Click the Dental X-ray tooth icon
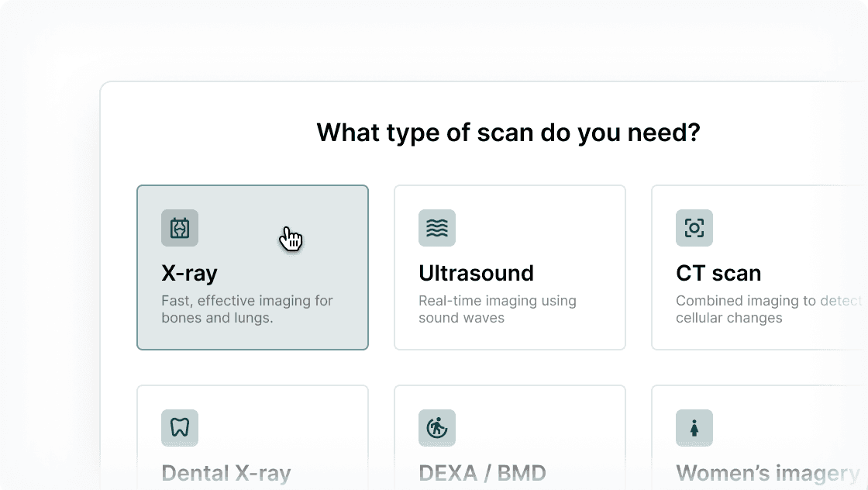Image resolution: width=868 pixels, height=490 pixels. [180, 428]
